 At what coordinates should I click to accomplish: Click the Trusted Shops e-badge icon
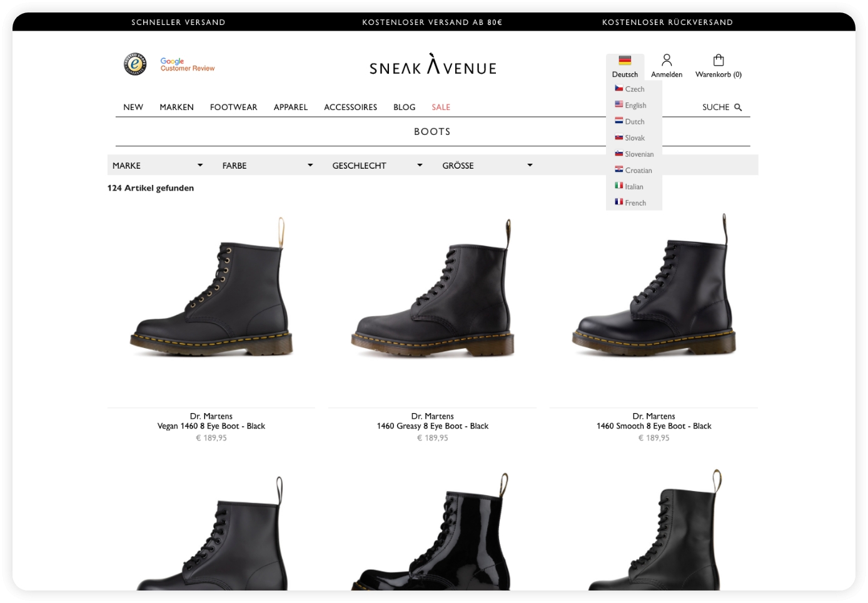[x=135, y=64]
